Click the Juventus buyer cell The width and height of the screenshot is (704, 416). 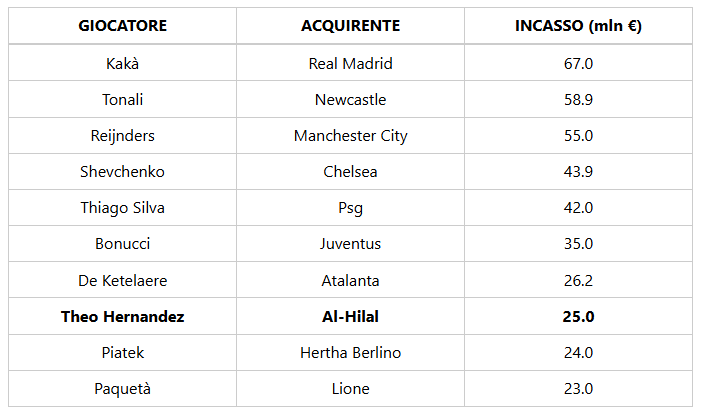click(350, 244)
